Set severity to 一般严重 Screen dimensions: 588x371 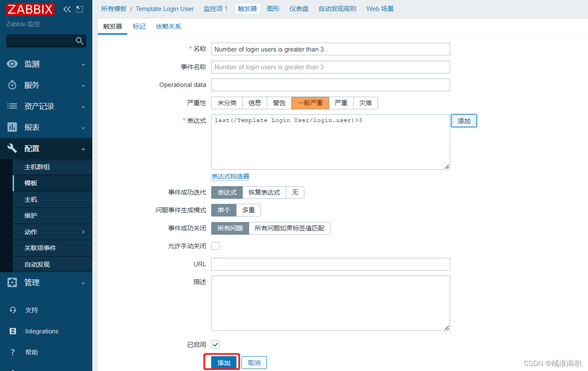tap(310, 103)
